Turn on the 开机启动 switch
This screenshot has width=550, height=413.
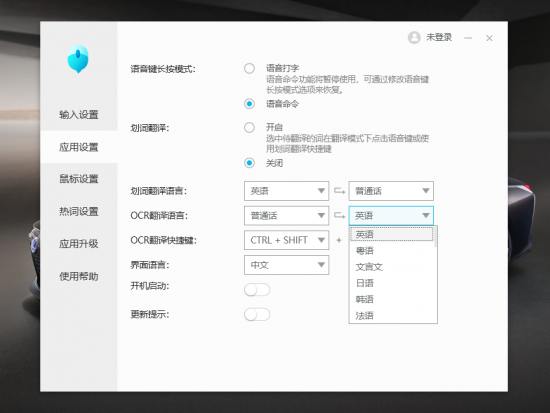click(x=257, y=290)
